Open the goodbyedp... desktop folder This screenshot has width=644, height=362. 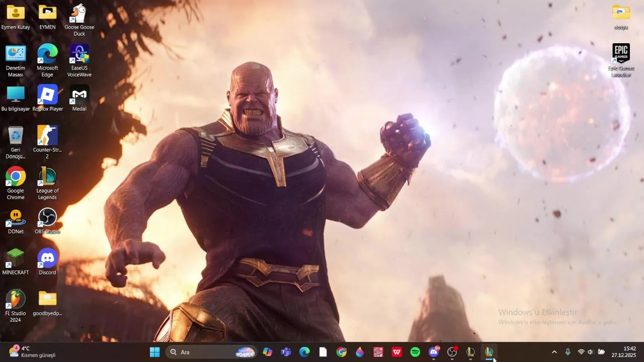click(x=47, y=303)
